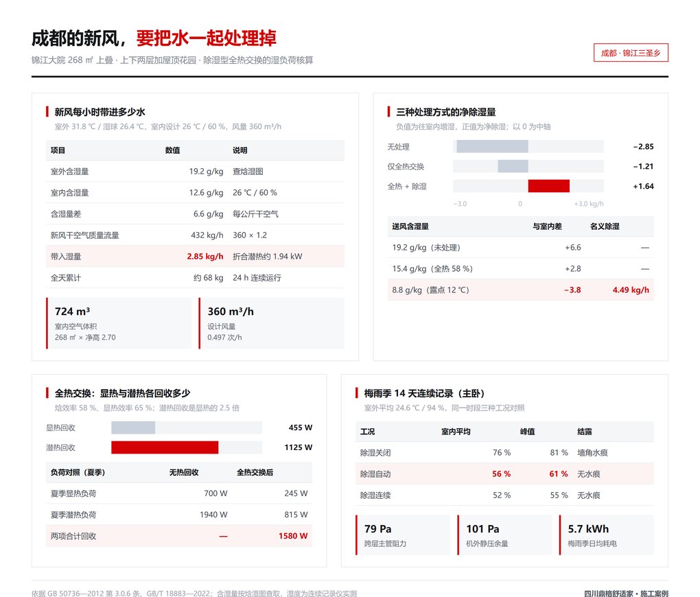Screen dimensions: 700x597
Task: Click the 除湿关闭 indoor average 76 %
Action: [502, 453]
